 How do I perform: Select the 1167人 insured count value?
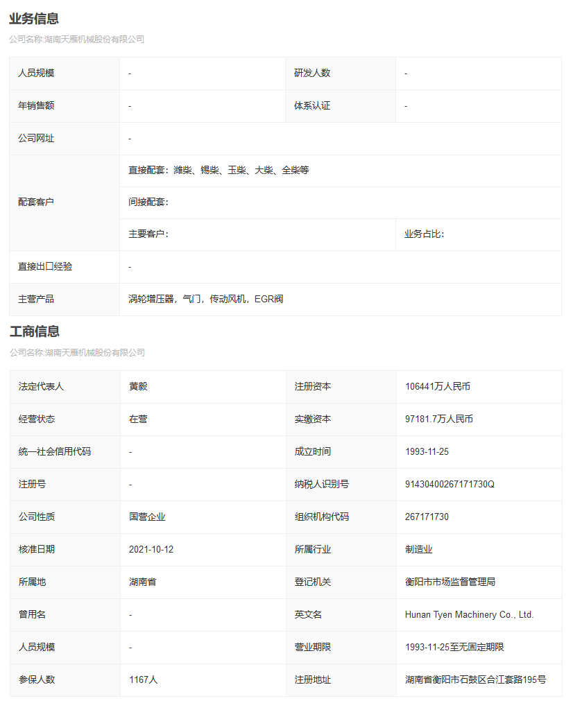click(x=143, y=679)
